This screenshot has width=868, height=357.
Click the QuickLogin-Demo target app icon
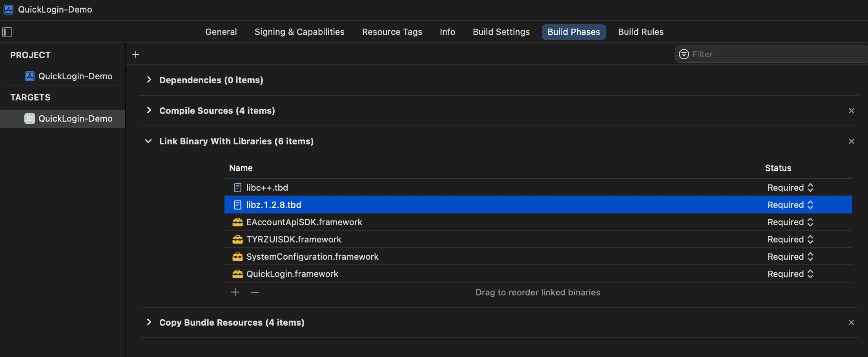[30, 118]
